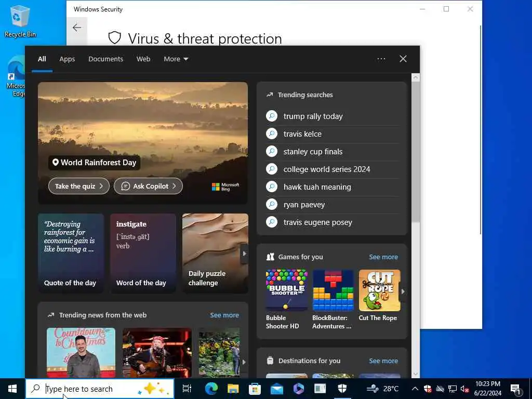Show next card after Daily puzzle

244,254
